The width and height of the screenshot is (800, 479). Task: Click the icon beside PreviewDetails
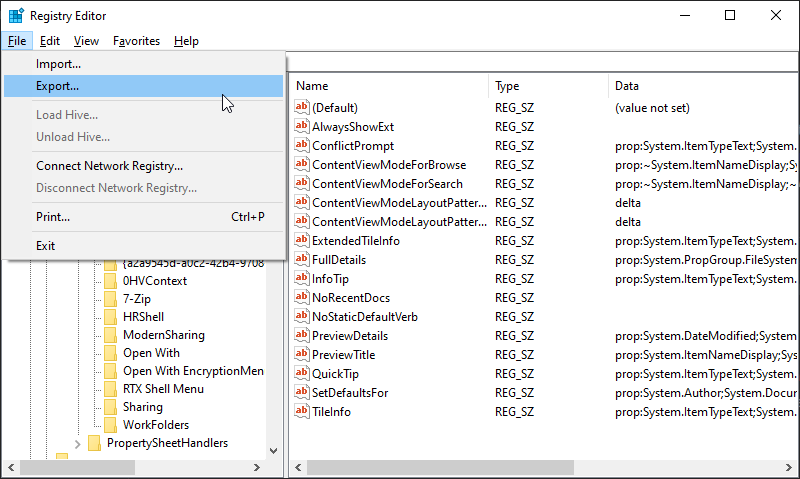tap(302, 335)
